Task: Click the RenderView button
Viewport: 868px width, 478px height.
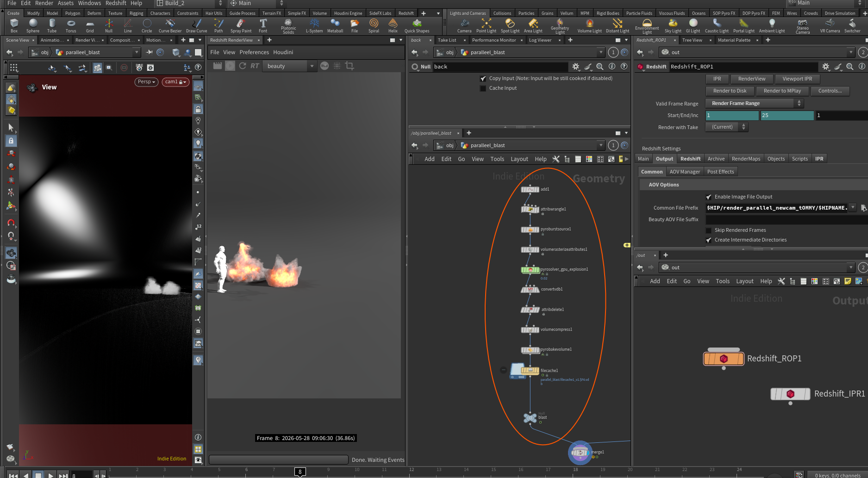Action: 752,79
